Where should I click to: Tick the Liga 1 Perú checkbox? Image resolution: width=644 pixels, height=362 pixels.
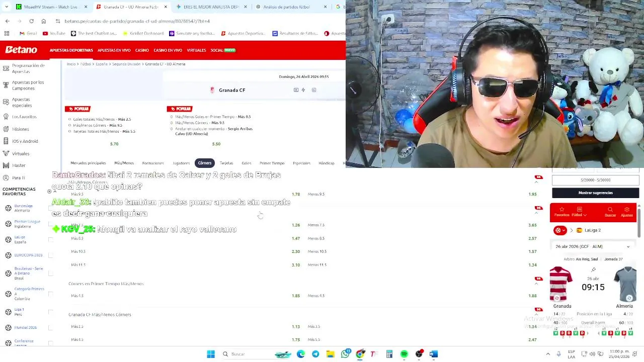[x=50, y=312]
